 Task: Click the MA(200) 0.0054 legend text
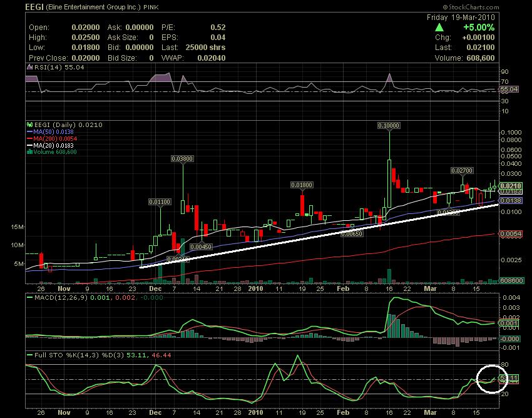pyautogui.click(x=55, y=138)
